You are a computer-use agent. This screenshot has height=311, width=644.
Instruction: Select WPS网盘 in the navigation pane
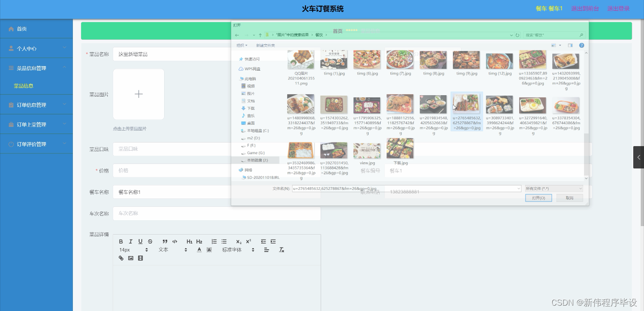(249, 69)
